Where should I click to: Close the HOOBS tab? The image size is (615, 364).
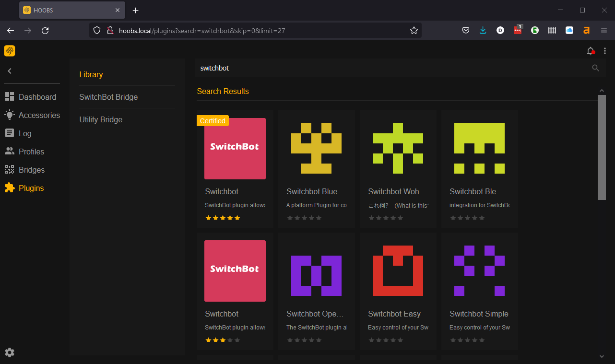[x=118, y=10]
